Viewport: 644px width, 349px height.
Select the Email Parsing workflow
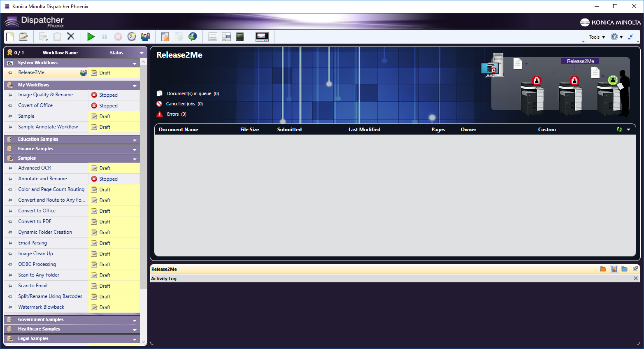click(x=72, y=243)
